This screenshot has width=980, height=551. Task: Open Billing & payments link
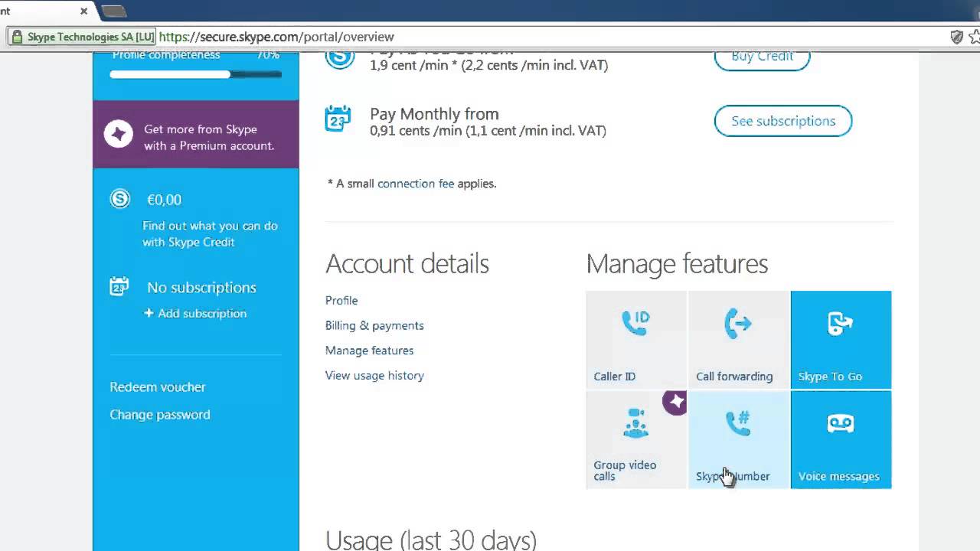[x=374, y=325]
